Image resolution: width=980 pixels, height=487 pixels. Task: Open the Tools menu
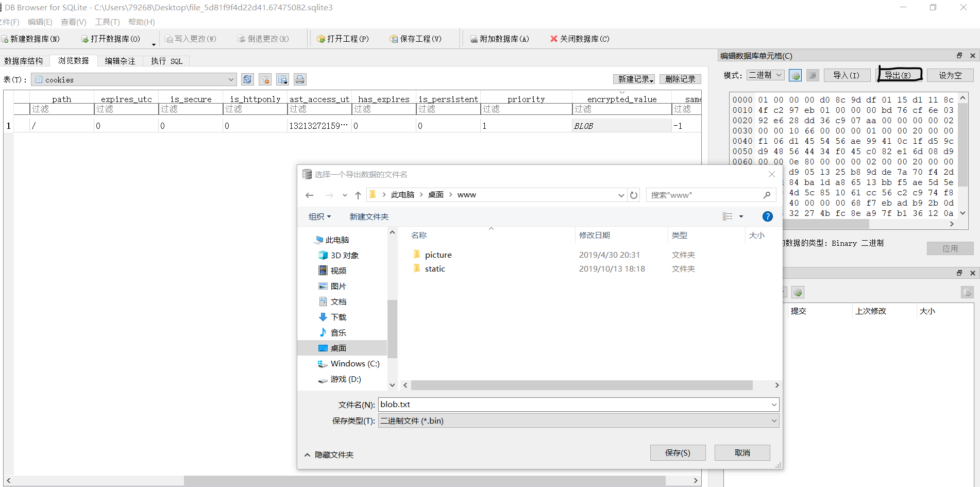pos(107,22)
